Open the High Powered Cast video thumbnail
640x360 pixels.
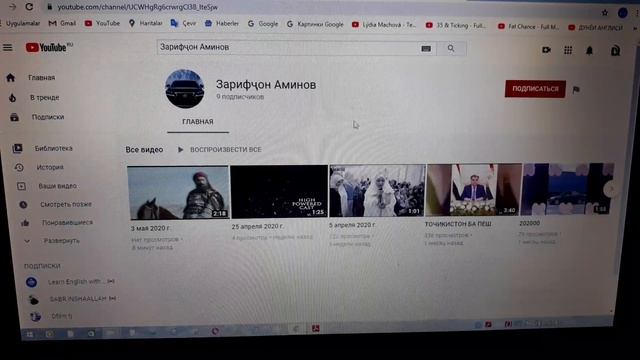(x=279, y=191)
